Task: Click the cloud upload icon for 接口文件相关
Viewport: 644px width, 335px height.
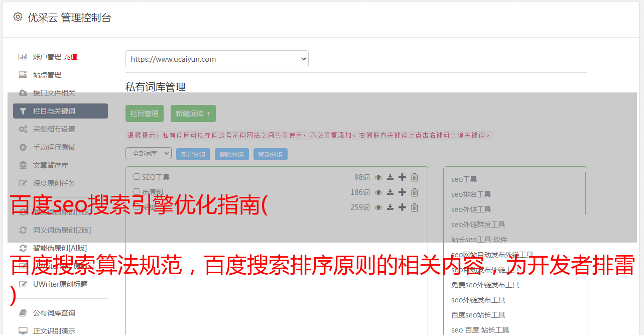Action: (23, 93)
